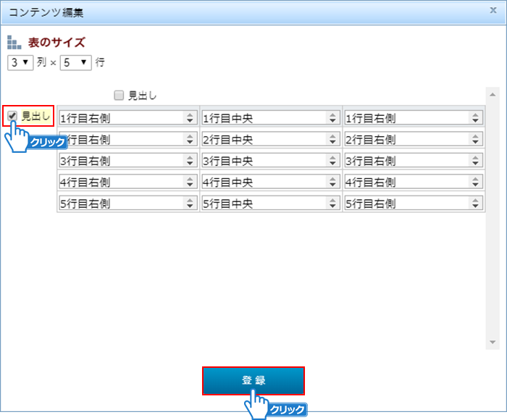Click the 登録 button
The height and width of the screenshot is (420, 507).
pos(253,380)
